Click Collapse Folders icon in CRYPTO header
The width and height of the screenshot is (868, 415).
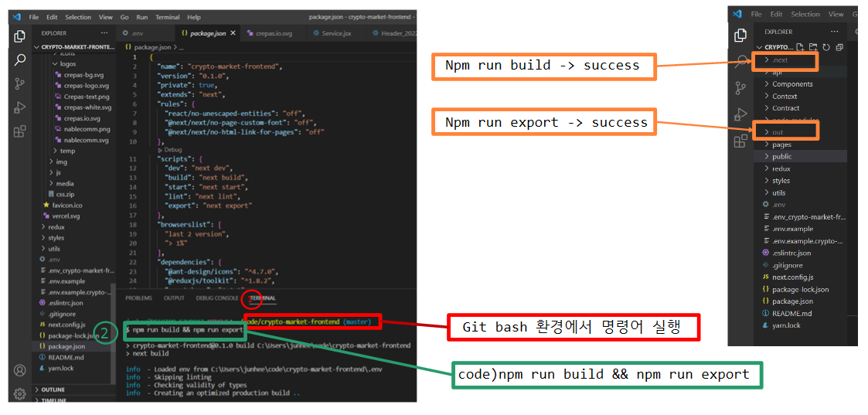click(839, 48)
